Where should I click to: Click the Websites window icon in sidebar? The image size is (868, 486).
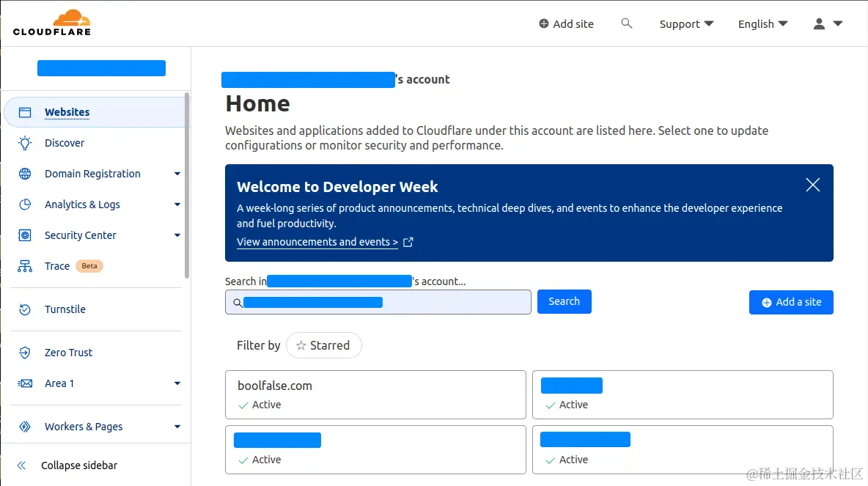pos(25,112)
